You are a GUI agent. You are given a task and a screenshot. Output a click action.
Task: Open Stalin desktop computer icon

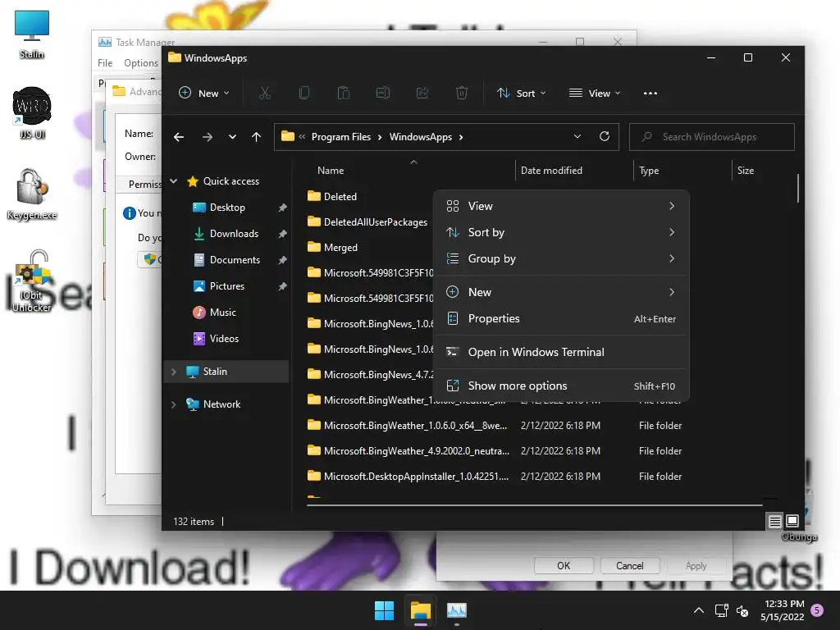(32, 34)
